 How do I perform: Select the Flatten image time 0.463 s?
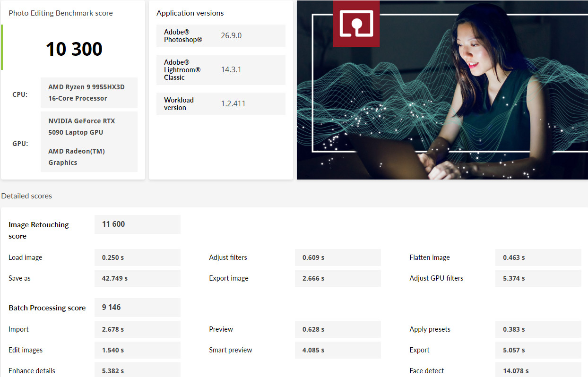514,257
